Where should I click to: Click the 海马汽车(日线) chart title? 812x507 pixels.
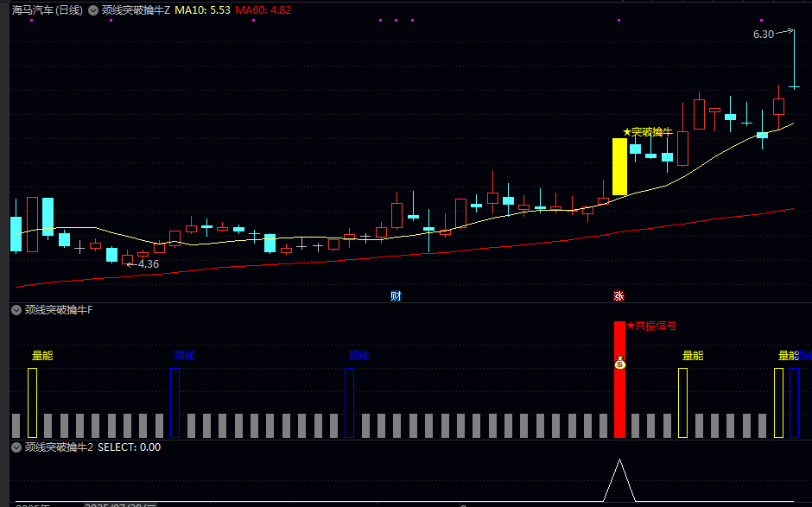click(48, 10)
